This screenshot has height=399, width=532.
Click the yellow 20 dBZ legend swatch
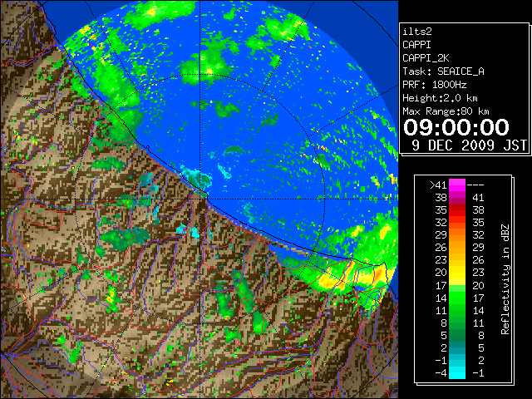(x=457, y=273)
